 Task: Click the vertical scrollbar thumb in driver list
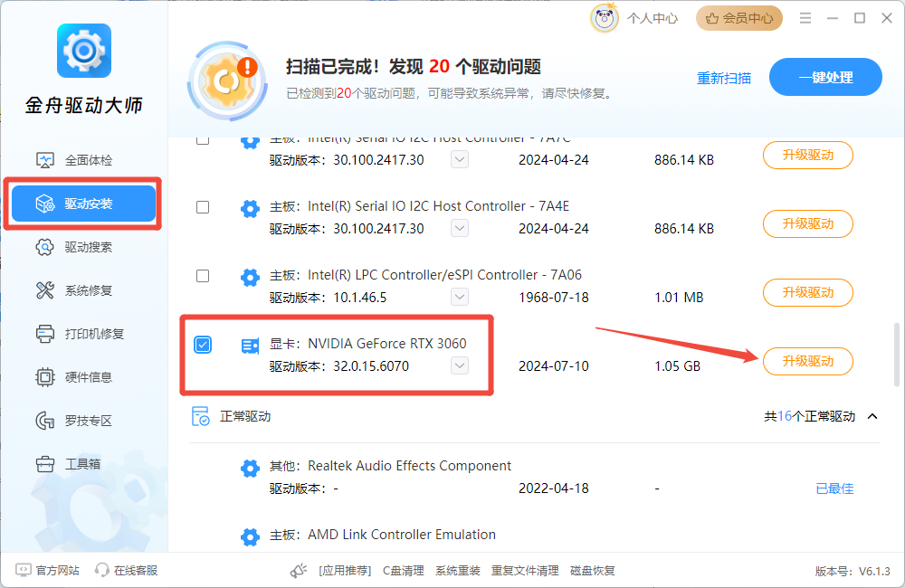[895, 353]
